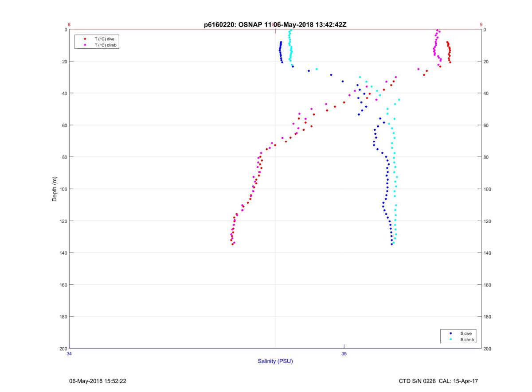Click the magenta climb marker in temperature legend
The height and width of the screenshot is (392, 532).
[x=85, y=45]
